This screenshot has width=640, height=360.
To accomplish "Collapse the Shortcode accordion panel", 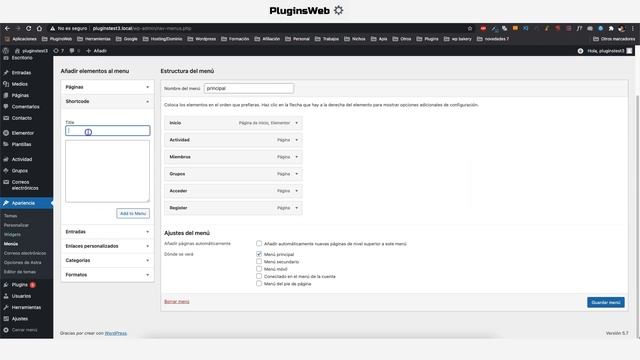I will pyautogui.click(x=107, y=102).
